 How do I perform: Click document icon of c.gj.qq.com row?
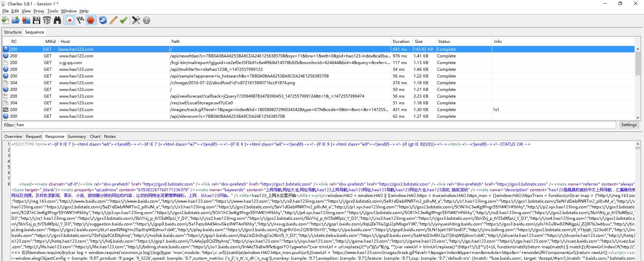click(x=6, y=63)
